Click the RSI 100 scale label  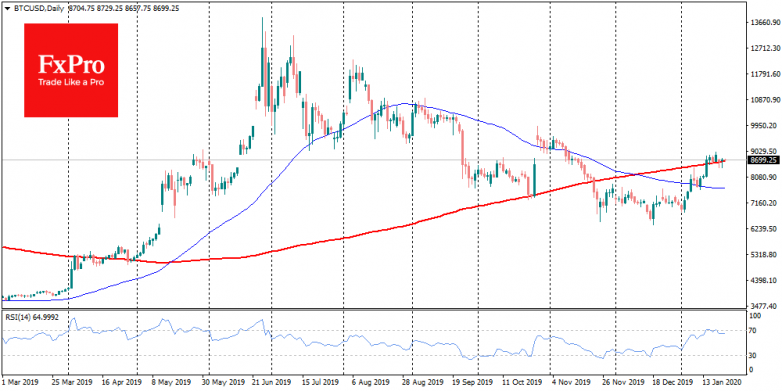click(756, 316)
